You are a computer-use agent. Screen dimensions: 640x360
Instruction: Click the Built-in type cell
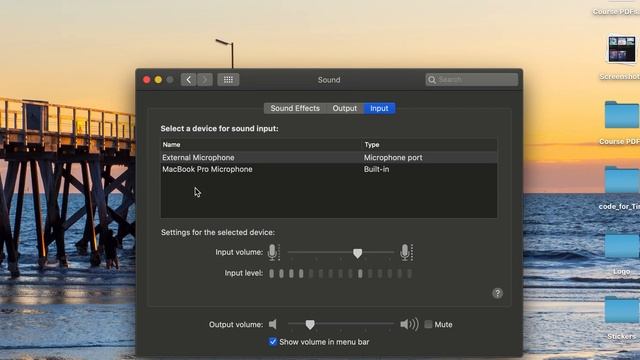click(x=376, y=169)
